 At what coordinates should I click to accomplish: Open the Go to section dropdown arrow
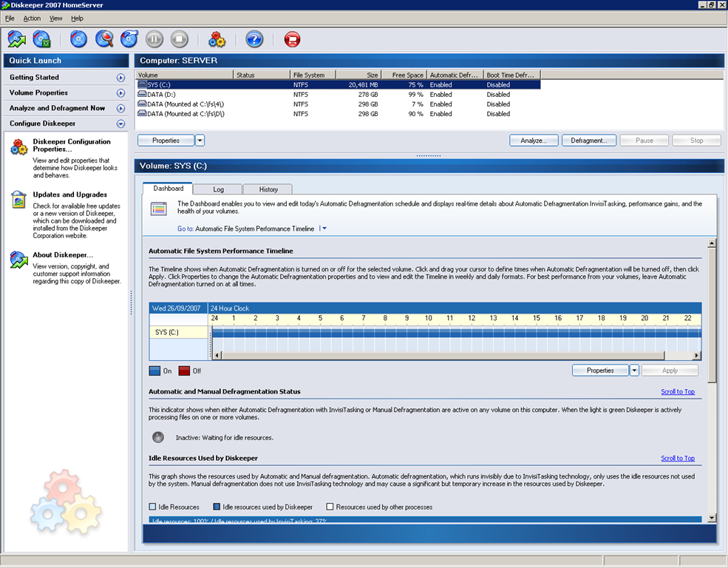(x=324, y=229)
